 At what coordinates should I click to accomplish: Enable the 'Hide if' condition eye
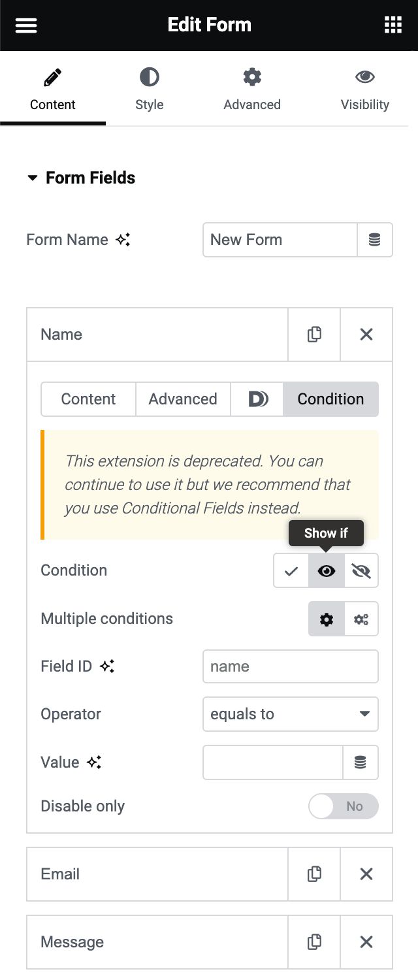coord(361,570)
